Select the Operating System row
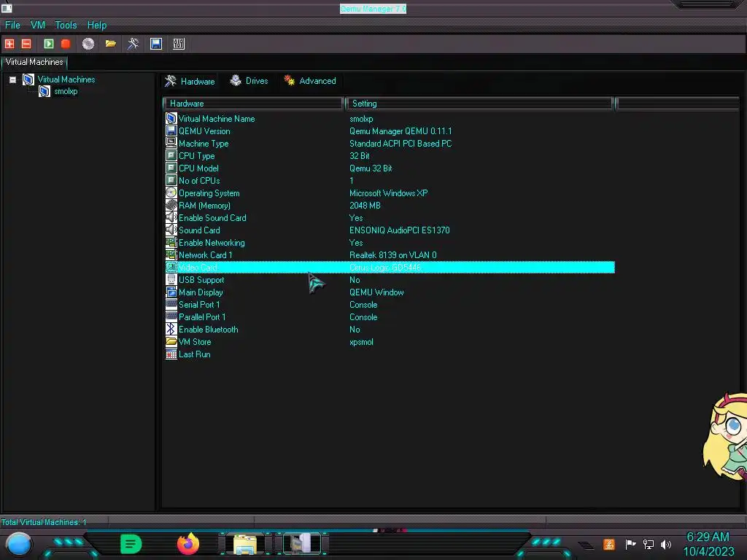Screen dimensions: 747x560 (x=390, y=192)
